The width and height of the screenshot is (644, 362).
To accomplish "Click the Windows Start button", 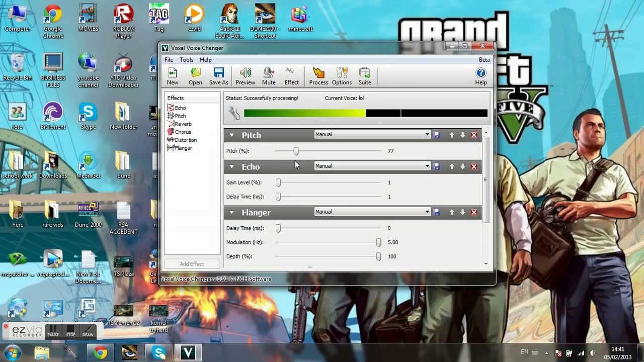I will (12, 352).
